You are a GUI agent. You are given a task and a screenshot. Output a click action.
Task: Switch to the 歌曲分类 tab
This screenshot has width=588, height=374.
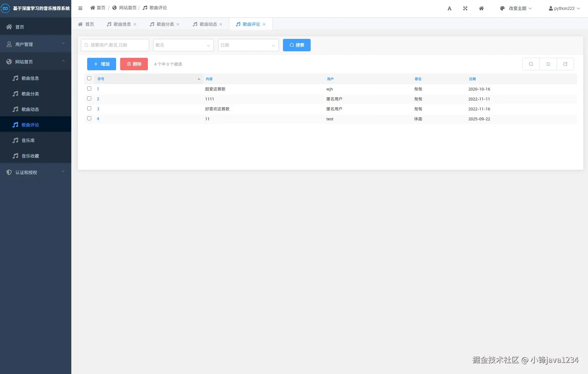(x=162, y=24)
